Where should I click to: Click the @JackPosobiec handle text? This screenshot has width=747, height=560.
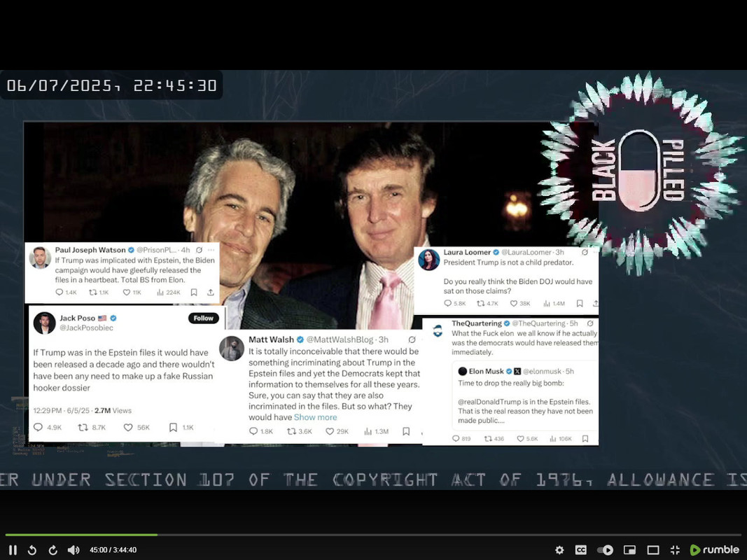(86, 328)
